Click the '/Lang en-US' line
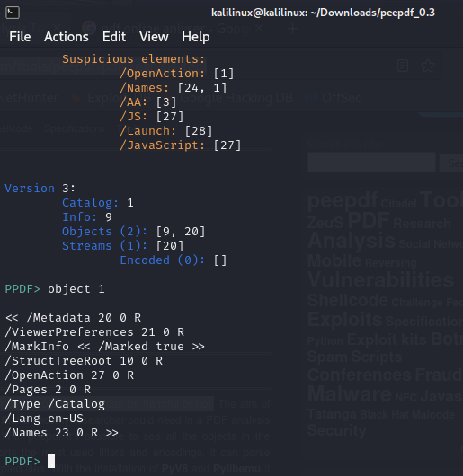Screen dimensions: 463x476 [x=44, y=419]
